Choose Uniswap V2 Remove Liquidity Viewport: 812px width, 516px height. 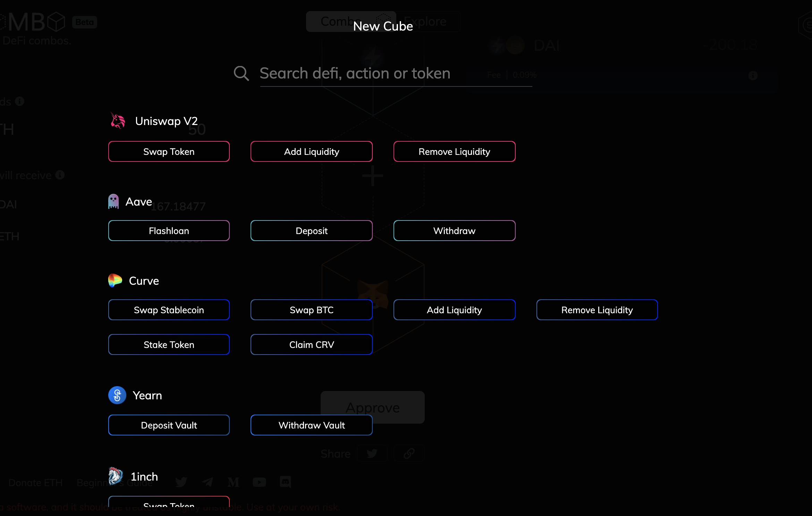[454, 151]
